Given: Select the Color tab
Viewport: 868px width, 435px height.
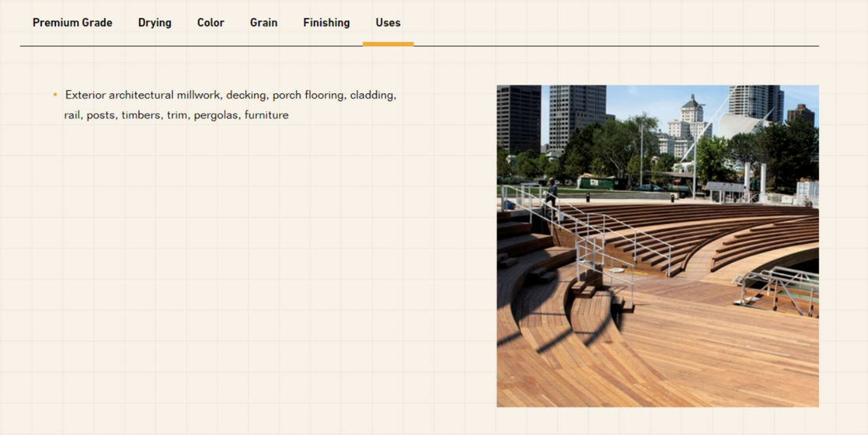Looking at the screenshot, I should [211, 23].
